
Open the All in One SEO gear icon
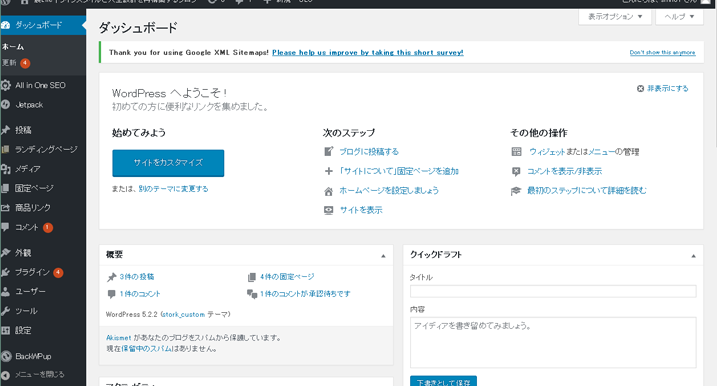[5, 85]
